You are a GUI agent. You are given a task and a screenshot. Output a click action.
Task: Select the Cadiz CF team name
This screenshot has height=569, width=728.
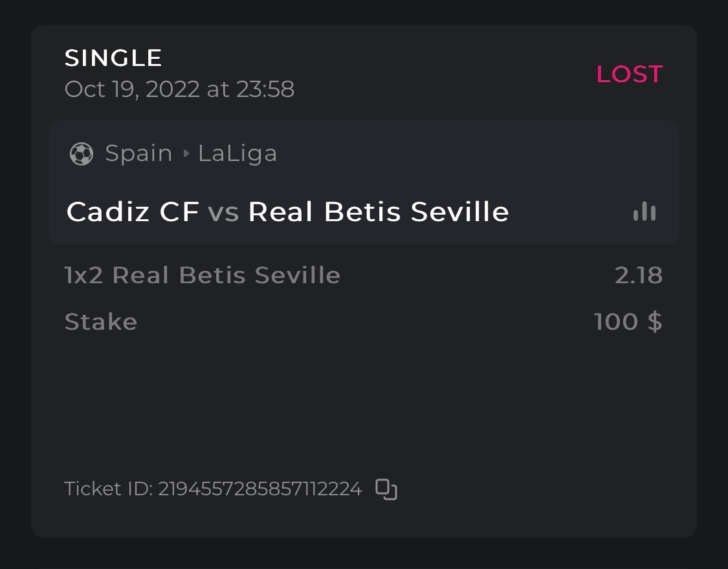(133, 211)
